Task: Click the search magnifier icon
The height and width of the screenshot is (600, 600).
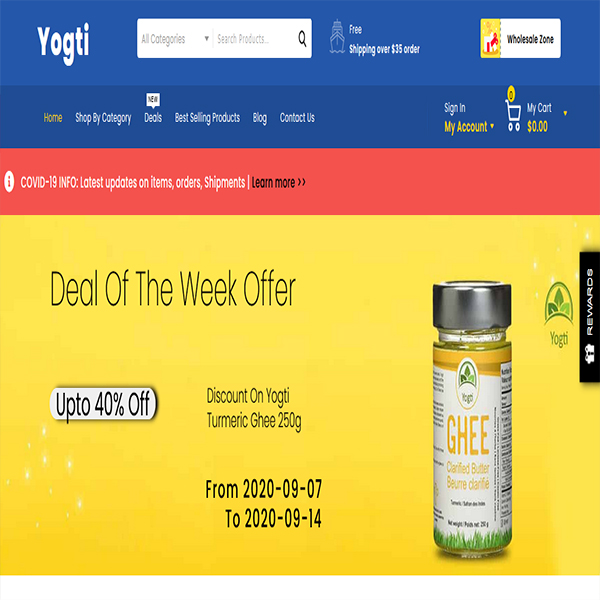Action: coord(302,39)
